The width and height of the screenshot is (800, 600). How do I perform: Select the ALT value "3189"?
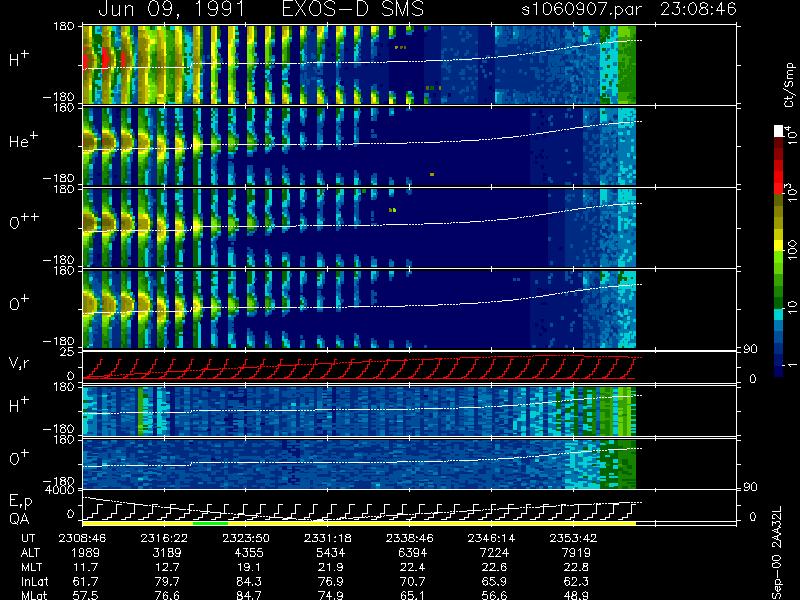tap(167, 553)
